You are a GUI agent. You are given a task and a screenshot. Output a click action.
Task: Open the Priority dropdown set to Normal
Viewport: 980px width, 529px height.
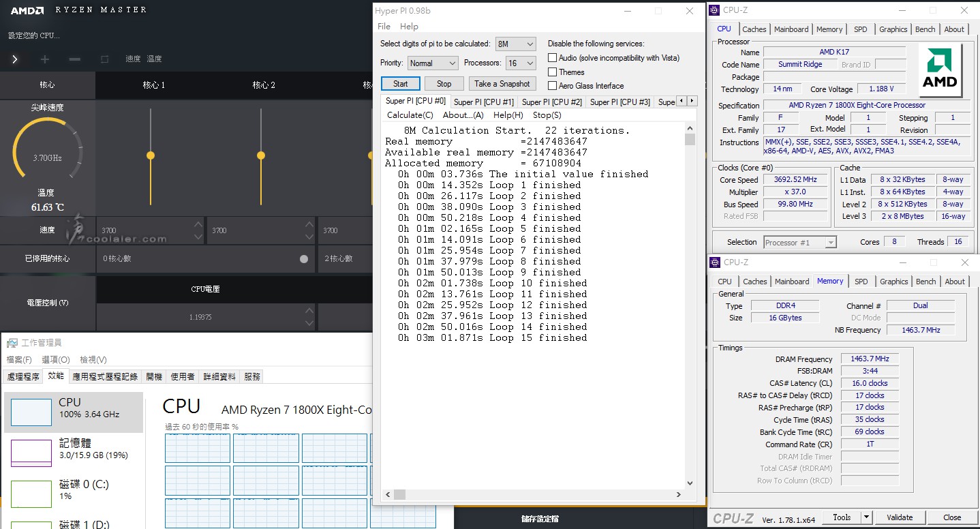tap(433, 63)
